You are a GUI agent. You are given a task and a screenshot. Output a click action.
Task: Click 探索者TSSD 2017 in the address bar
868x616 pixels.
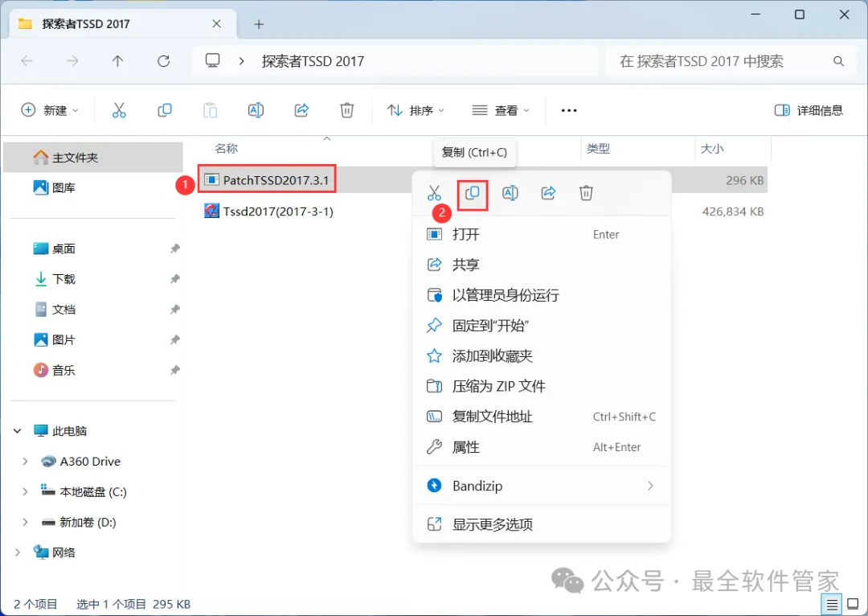click(313, 61)
